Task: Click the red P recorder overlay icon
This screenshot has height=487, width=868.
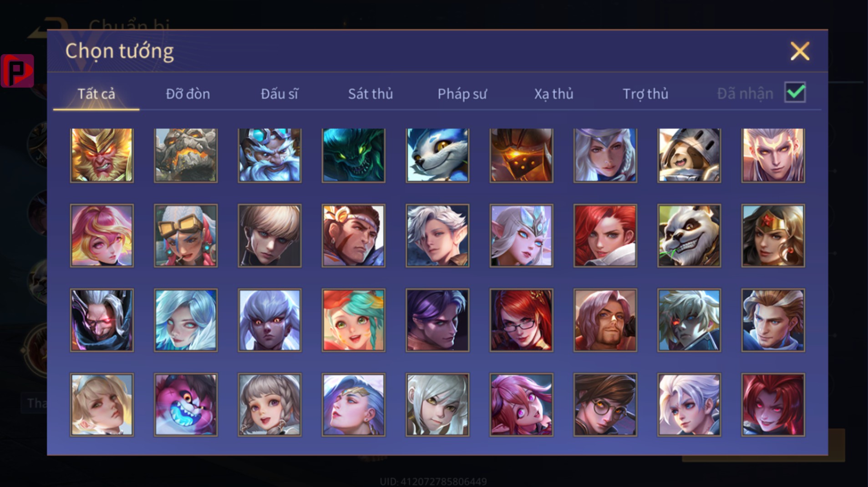Action: [17, 70]
